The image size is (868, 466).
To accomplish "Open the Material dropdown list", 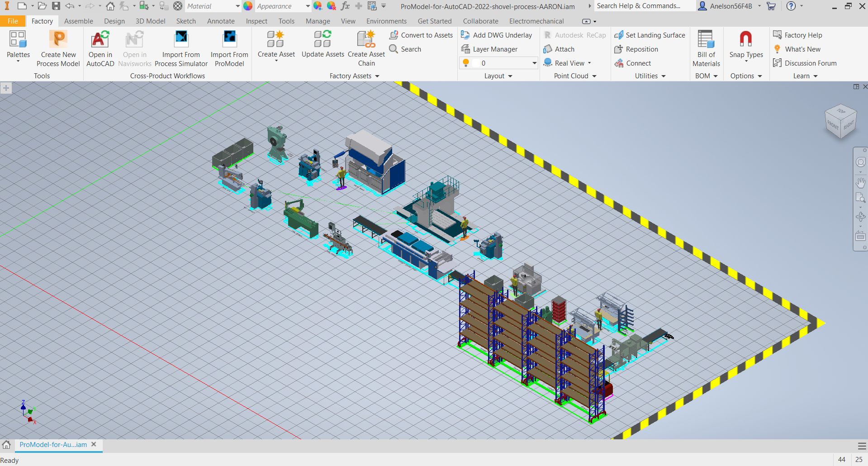I will 237,6.
